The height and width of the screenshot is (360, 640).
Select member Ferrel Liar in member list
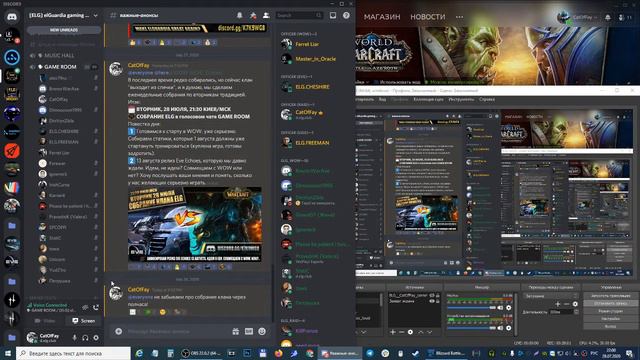307,44
